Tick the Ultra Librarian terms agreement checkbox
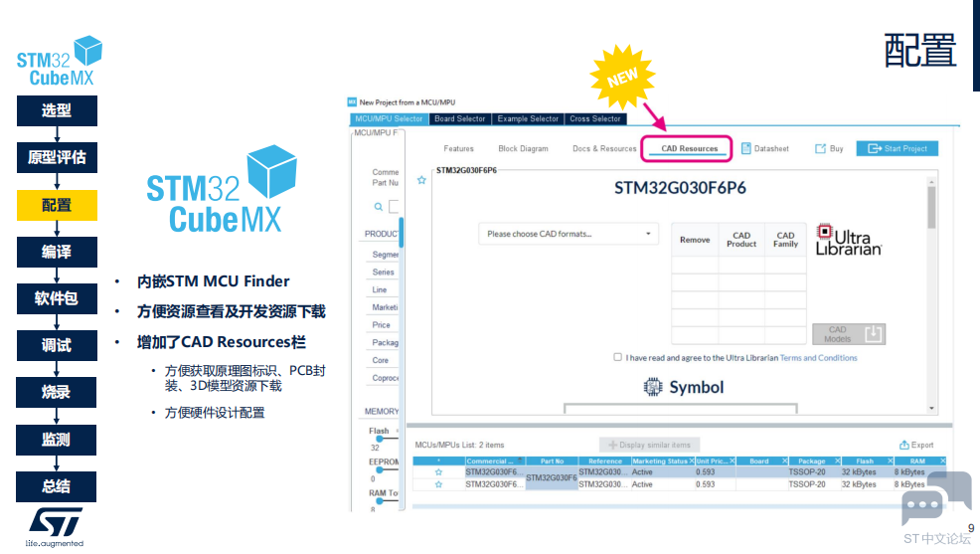 (x=617, y=357)
